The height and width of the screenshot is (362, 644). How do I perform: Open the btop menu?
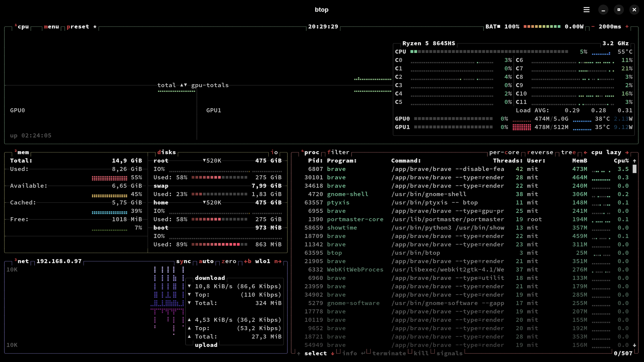pos(51,26)
